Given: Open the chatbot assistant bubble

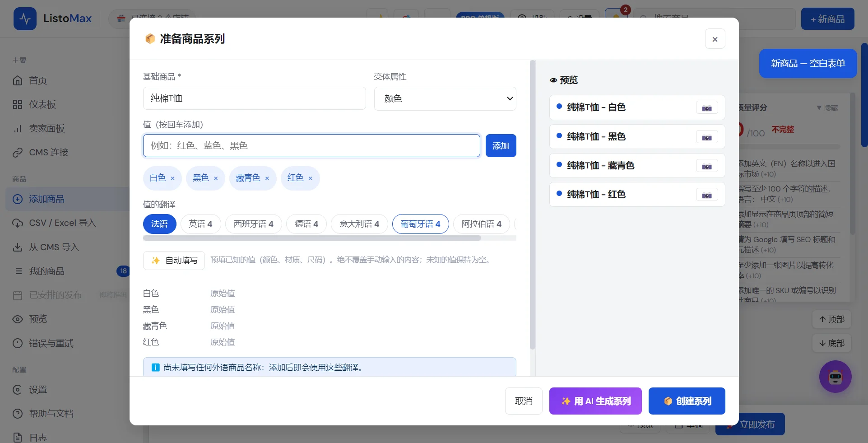Looking at the screenshot, I should point(836,377).
